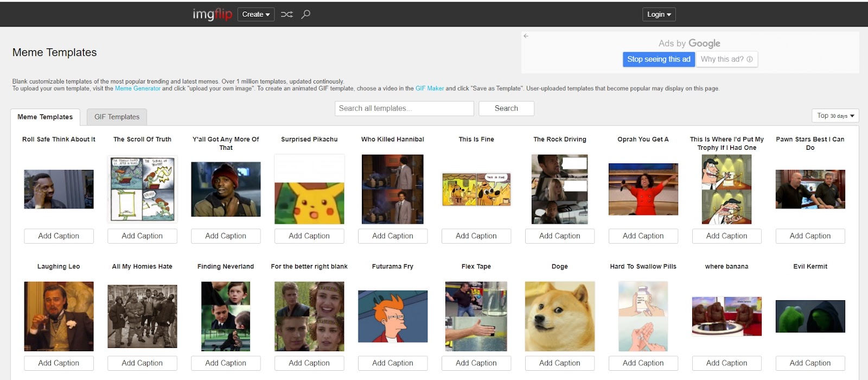Open the Who Killed Hannibal thumbnail
Image resolution: width=868 pixels, height=380 pixels.
[393, 189]
